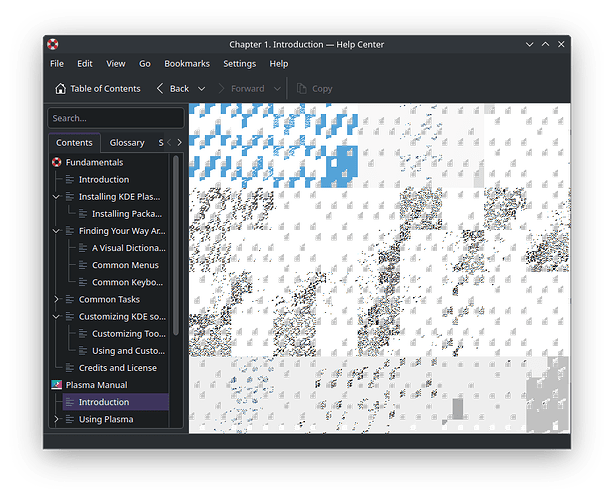Open the View menu
This screenshot has height=500, width=613.
tap(116, 64)
